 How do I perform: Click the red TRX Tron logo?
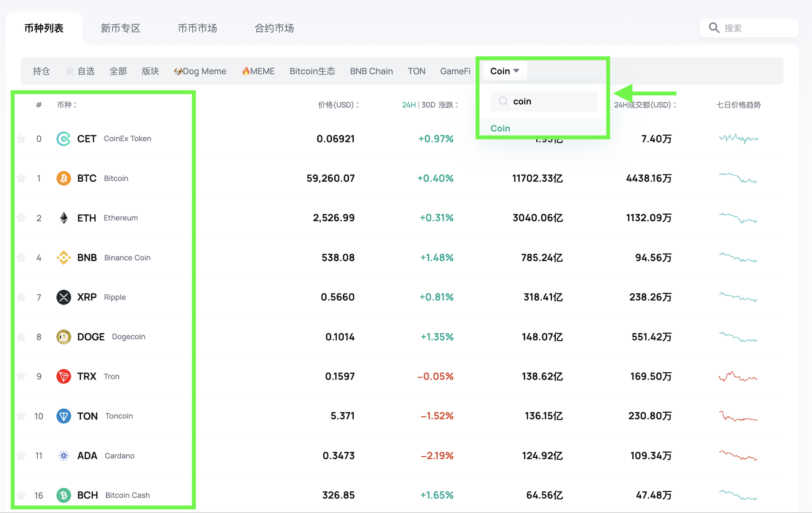click(63, 376)
